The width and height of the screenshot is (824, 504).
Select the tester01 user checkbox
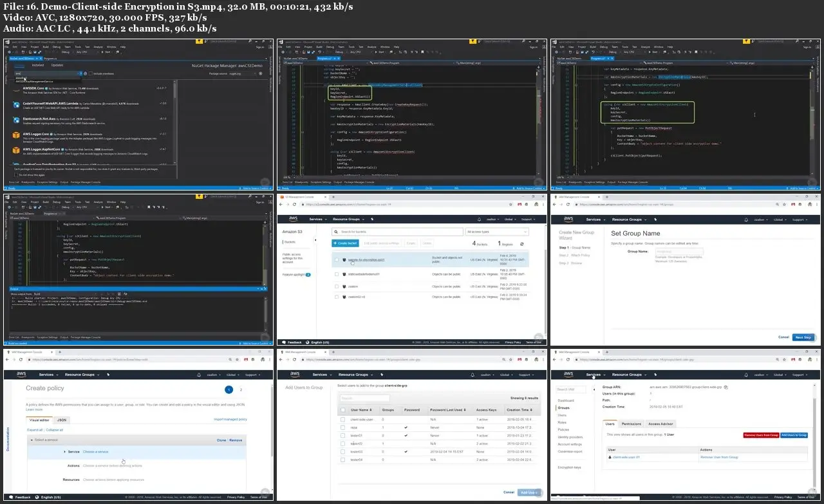(x=343, y=436)
